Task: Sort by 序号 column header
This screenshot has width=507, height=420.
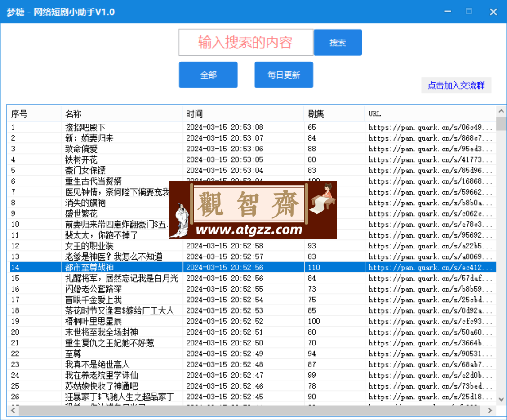Action: pyautogui.click(x=34, y=114)
